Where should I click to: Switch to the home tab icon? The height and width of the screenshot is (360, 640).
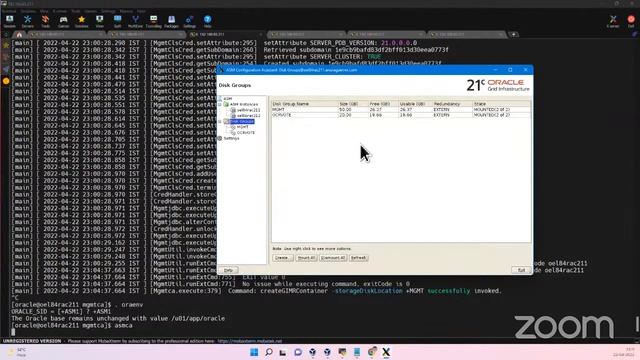(19, 35)
